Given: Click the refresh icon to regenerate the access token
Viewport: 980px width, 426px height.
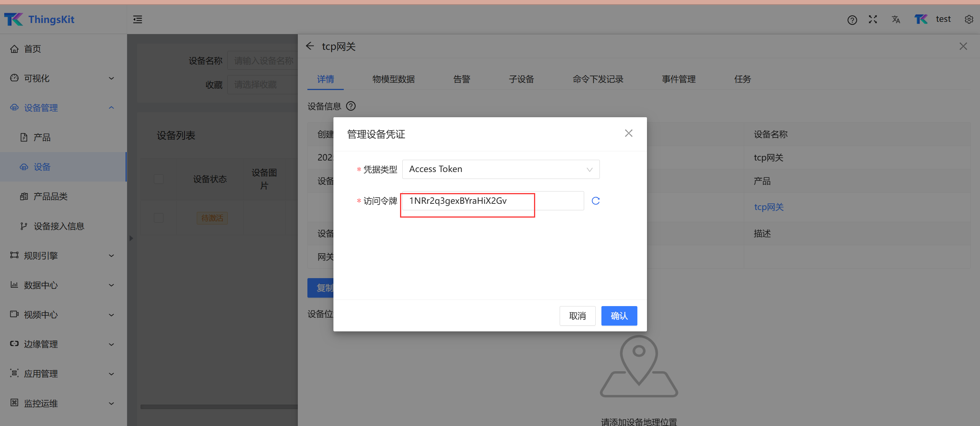Looking at the screenshot, I should point(595,201).
